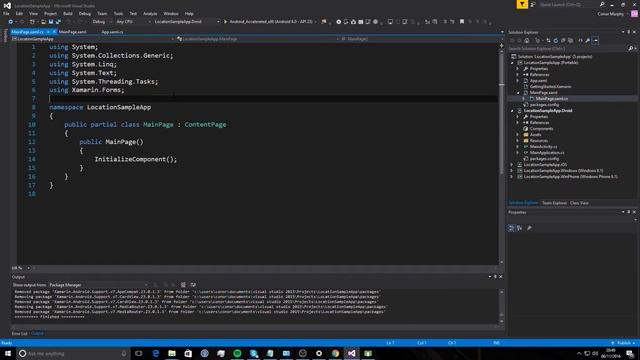Click the yellow notifications filter flag icon

pos(522,4)
